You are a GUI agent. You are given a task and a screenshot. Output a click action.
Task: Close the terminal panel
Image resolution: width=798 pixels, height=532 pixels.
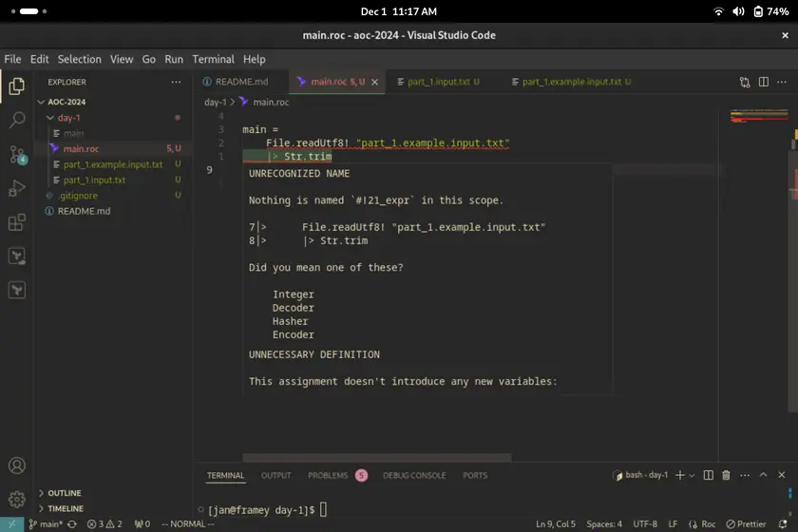point(781,474)
